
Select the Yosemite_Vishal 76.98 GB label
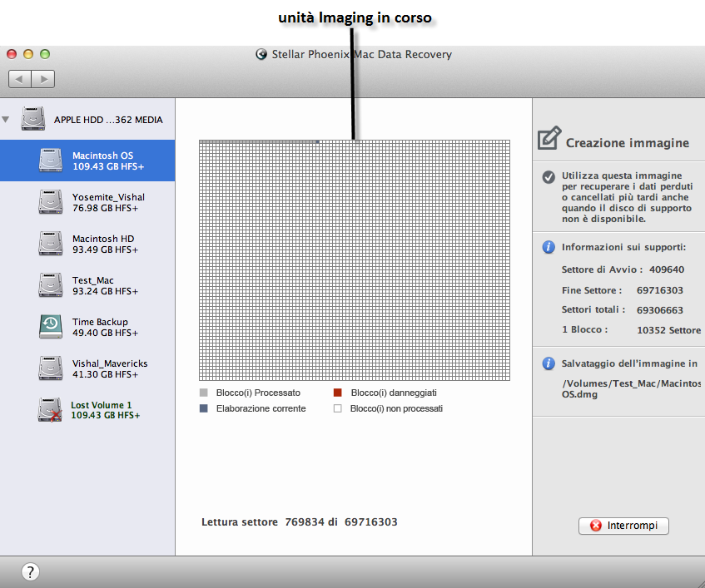108,203
